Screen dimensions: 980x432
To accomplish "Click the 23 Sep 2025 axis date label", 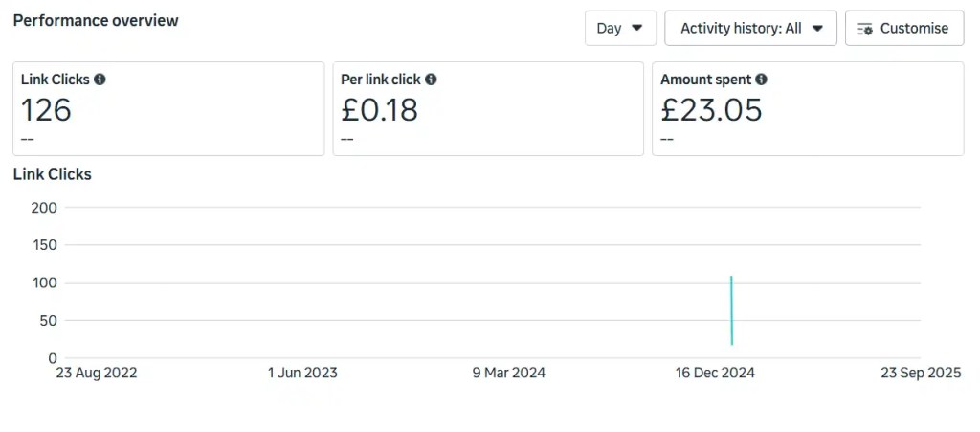I will (921, 373).
